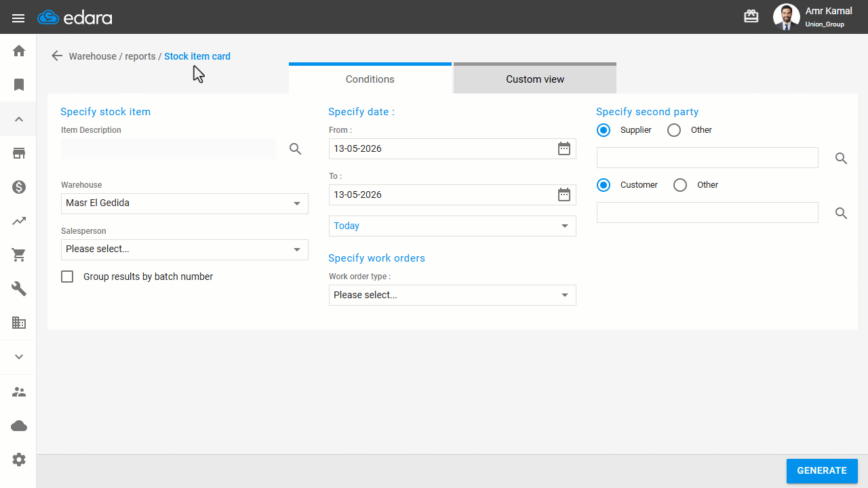Open the wrench tools sidebar icon

pyautogui.click(x=19, y=289)
